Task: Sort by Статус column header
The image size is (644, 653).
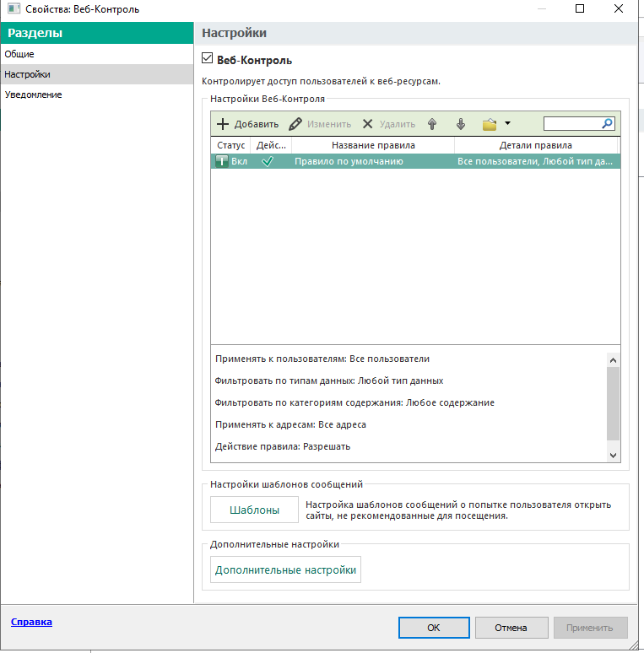Action: (230, 145)
